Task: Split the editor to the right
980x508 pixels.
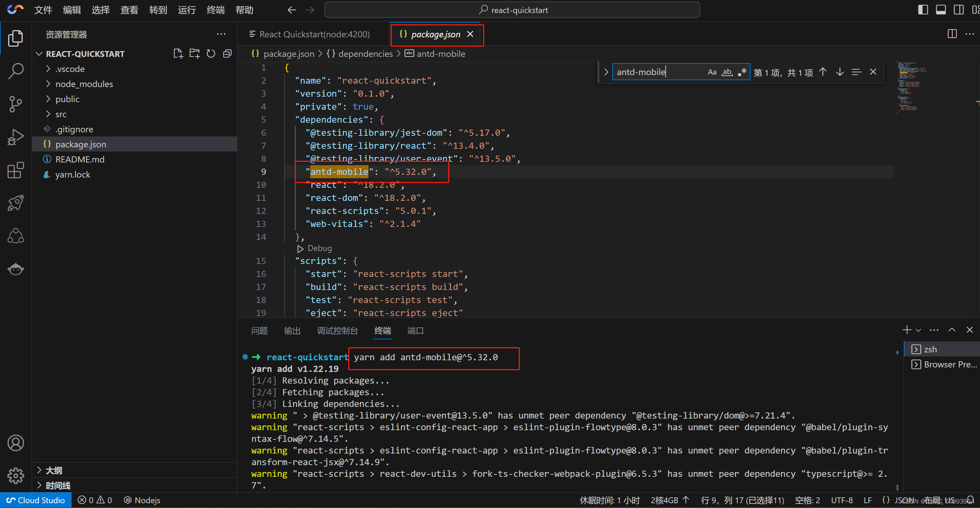Action: click(952, 34)
